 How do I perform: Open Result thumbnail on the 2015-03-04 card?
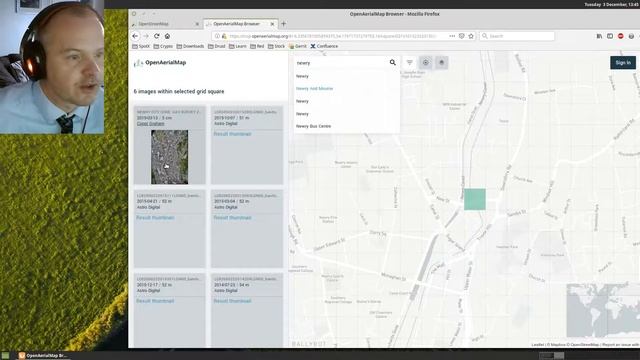click(x=233, y=218)
